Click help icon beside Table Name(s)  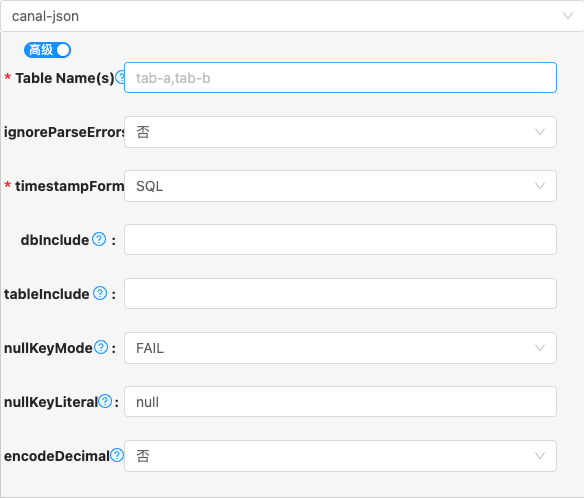coord(120,77)
